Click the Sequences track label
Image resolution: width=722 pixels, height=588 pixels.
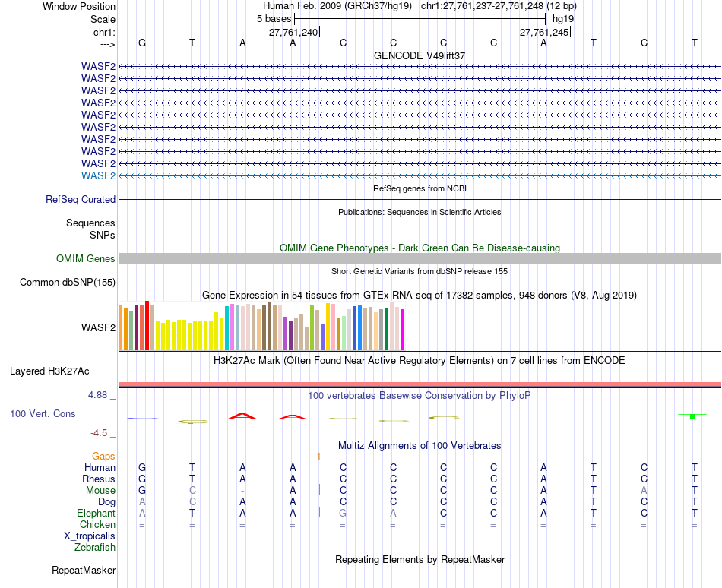[90, 223]
